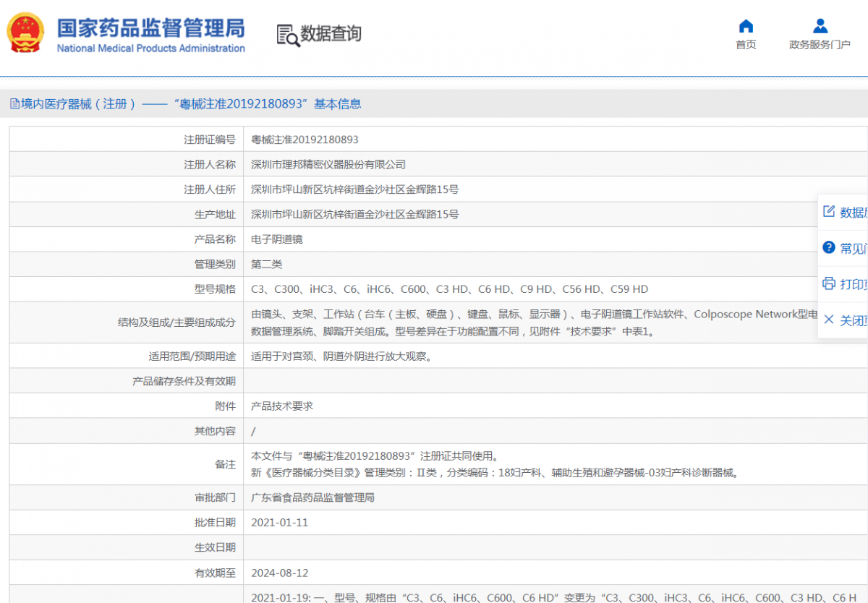Click the approval date 2021-01-11
The width and height of the screenshot is (868, 603).
[x=279, y=522]
